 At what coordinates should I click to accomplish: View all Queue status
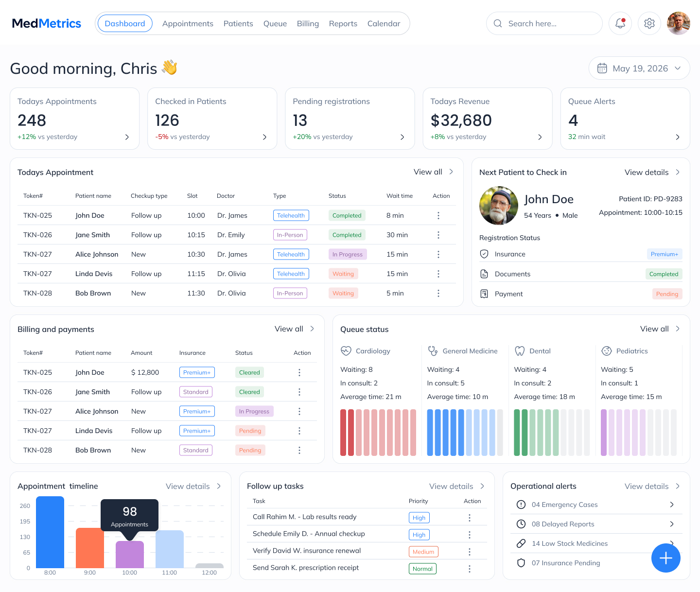pyautogui.click(x=660, y=329)
